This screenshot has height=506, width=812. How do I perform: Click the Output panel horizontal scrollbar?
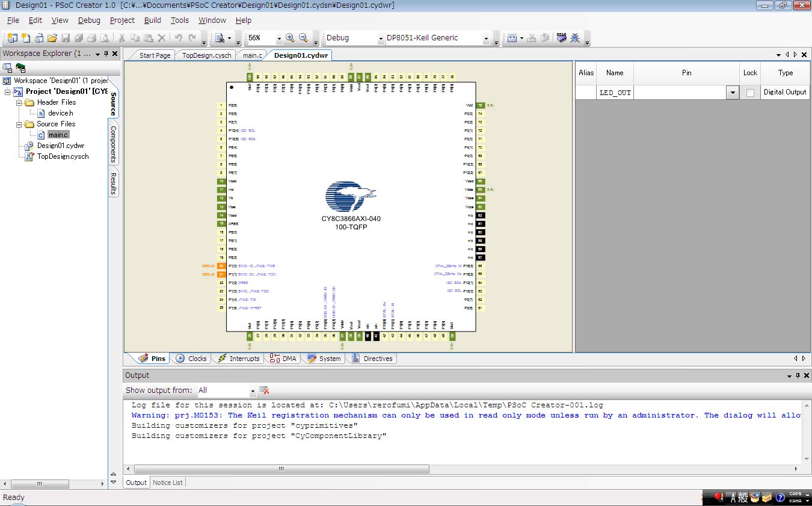tap(282, 469)
